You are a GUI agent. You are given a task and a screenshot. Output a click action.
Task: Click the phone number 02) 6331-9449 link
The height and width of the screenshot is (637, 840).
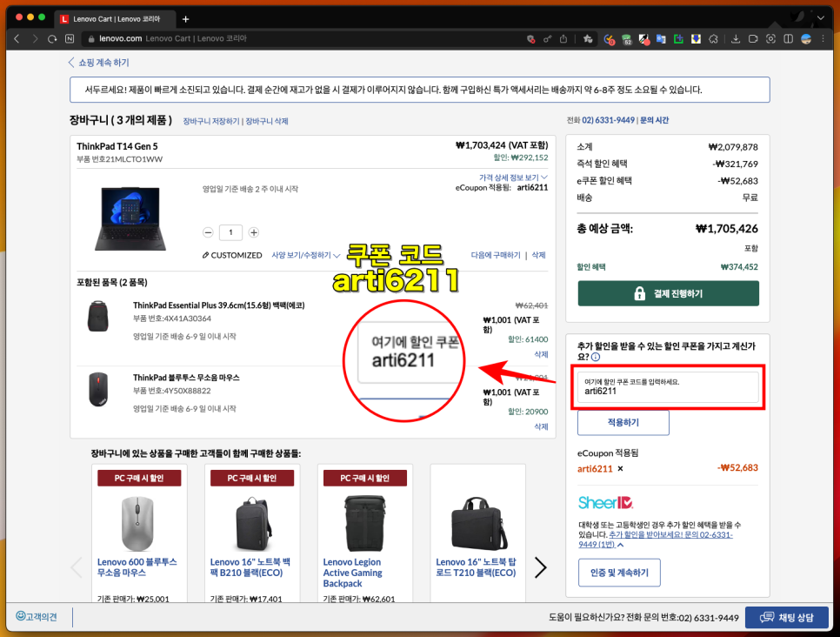pyautogui.click(x=608, y=120)
